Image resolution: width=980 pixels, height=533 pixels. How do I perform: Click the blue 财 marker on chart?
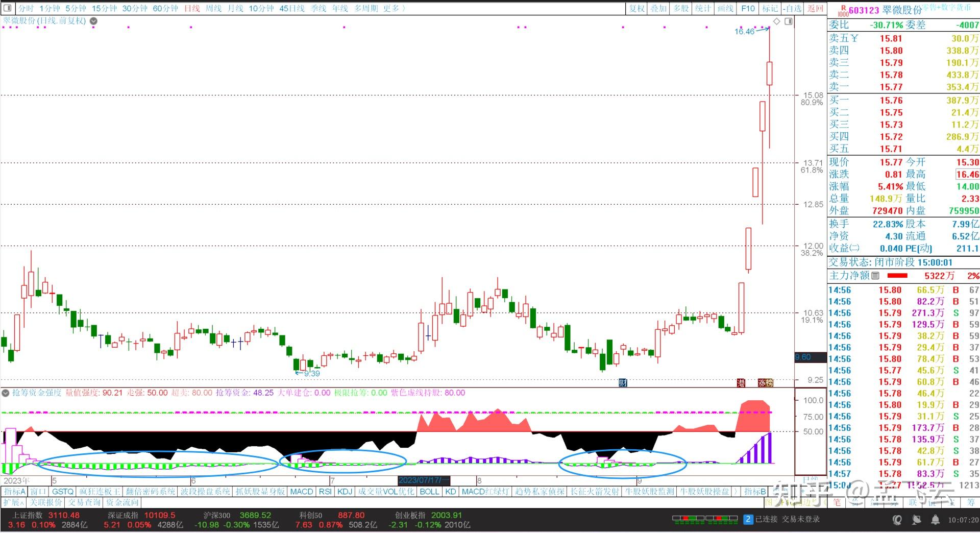tap(623, 382)
